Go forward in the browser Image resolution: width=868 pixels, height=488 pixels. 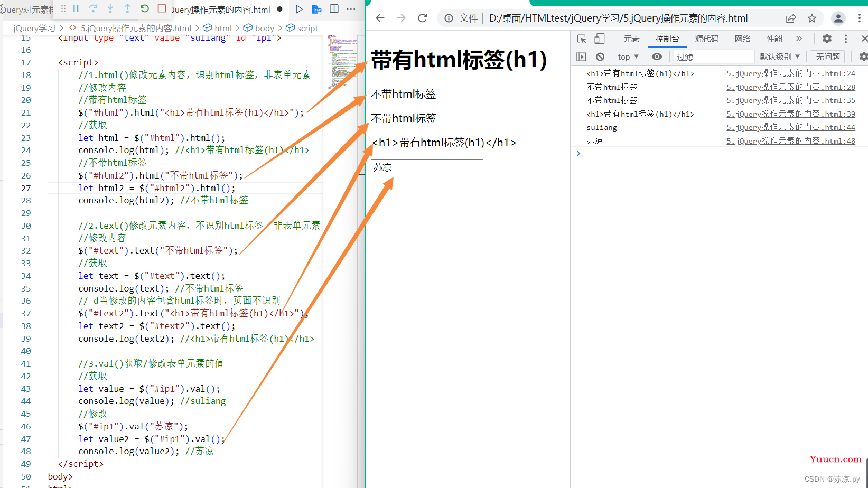pos(401,18)
